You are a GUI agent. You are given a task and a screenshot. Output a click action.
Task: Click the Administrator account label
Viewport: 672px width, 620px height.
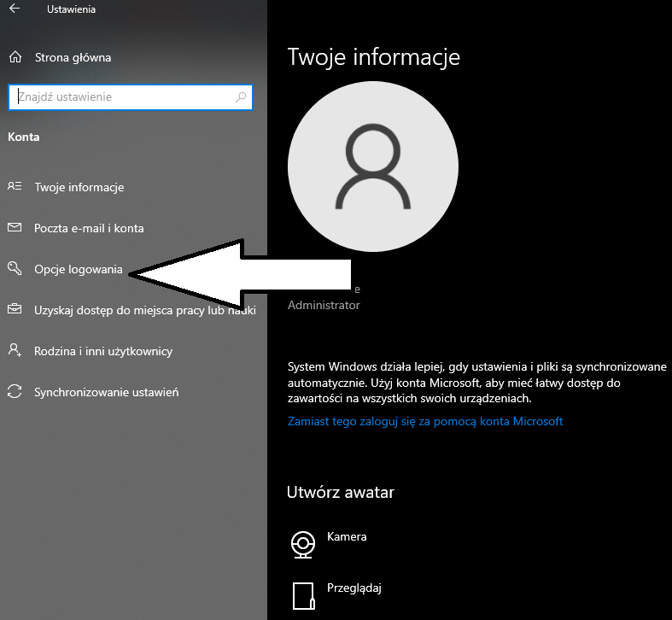coord(324,305)
